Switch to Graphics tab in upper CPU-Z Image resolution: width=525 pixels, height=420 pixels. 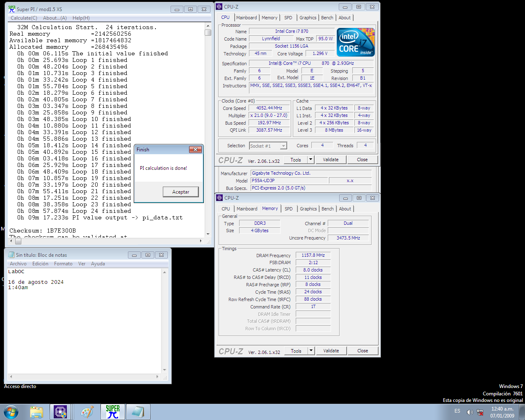[x=308, y=18]
